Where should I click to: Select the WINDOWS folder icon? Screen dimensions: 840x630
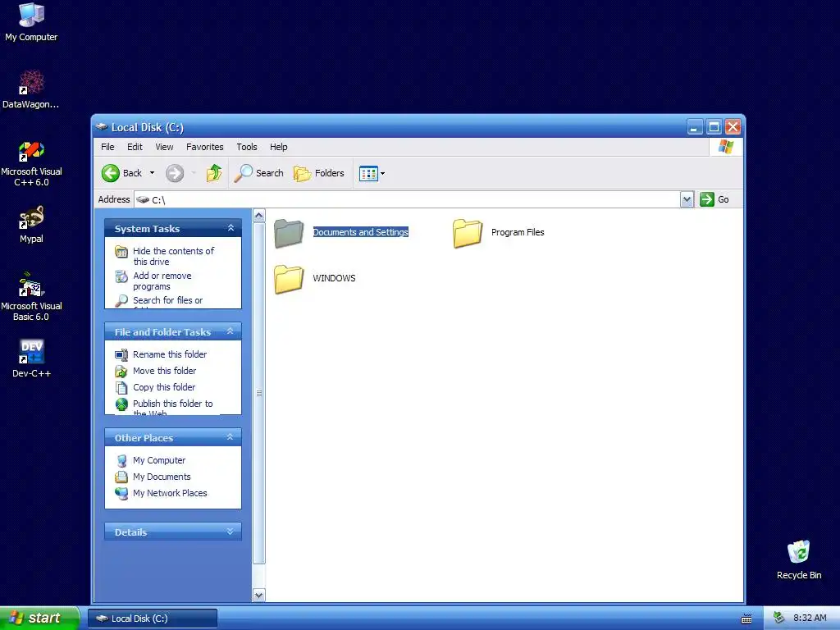click(x=289, y=279)
